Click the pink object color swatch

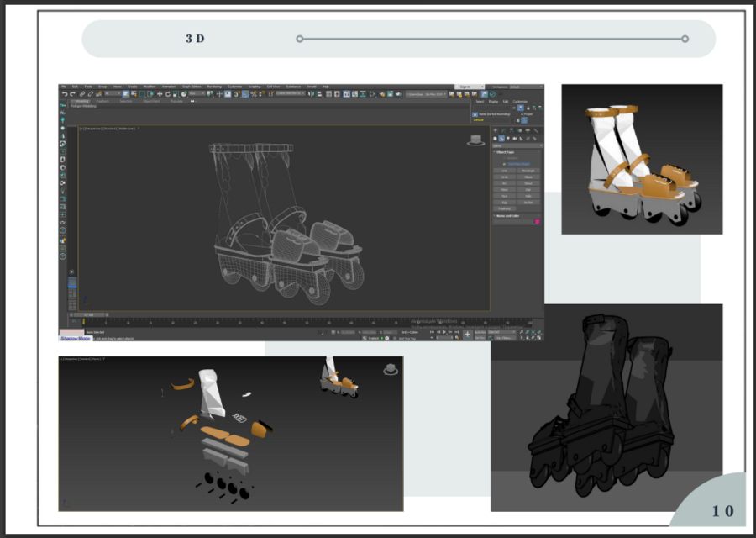coord(538,221)
